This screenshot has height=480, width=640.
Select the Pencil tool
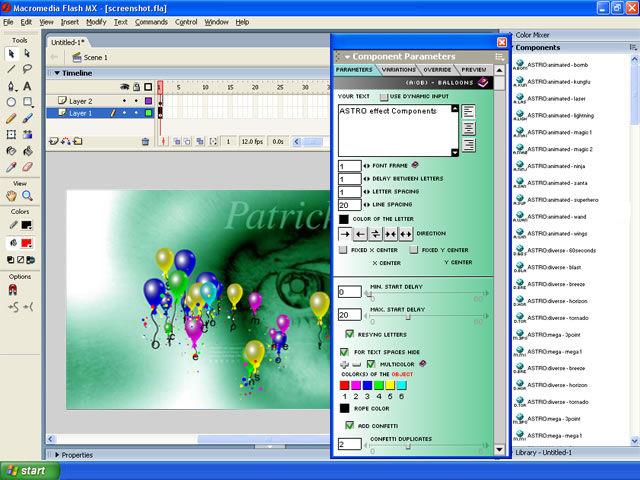(11, 118)
